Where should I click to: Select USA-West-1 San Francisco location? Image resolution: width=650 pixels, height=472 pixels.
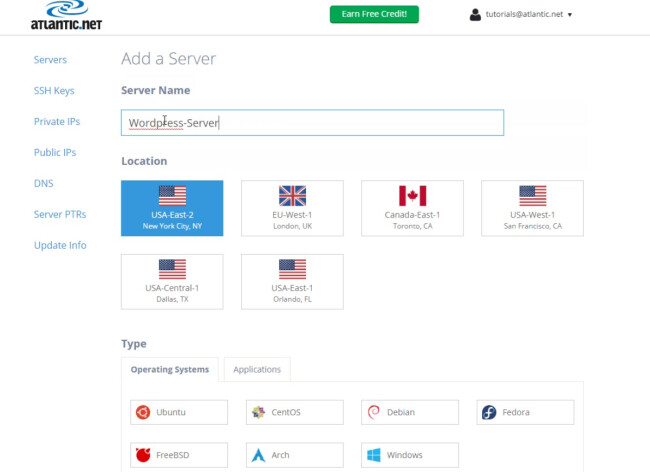tap(532, 208)
